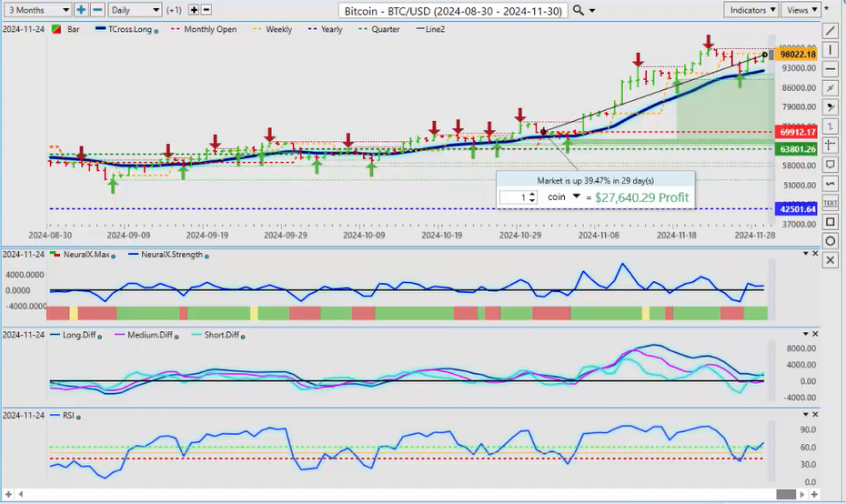Viewport: 846px width, 504px height.
Task: Activate the crosshair cursor tool
Action: point(831,146)
